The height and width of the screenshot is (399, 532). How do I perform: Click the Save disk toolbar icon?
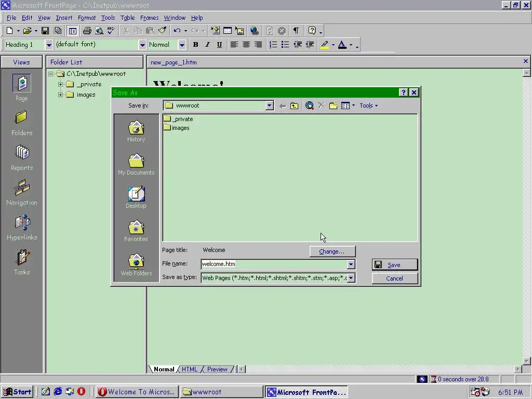(x=45, y=31)
